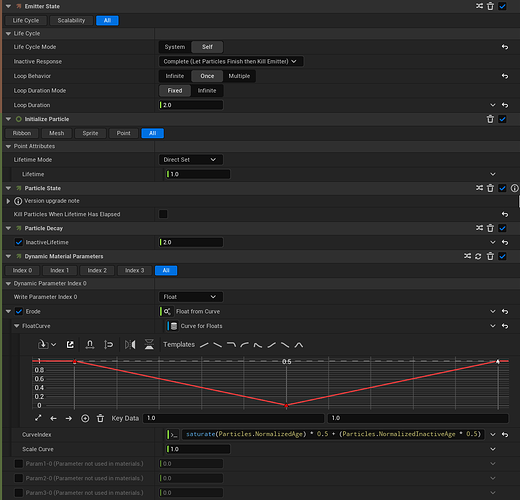Disable the Erode parameter checkbox

[x=19, y=311]
